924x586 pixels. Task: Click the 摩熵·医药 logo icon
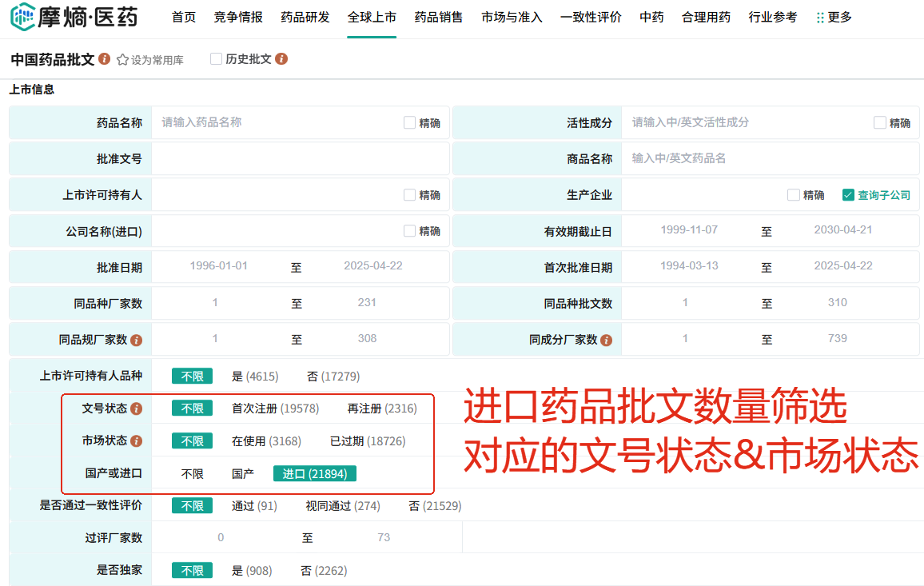[22, 16]
